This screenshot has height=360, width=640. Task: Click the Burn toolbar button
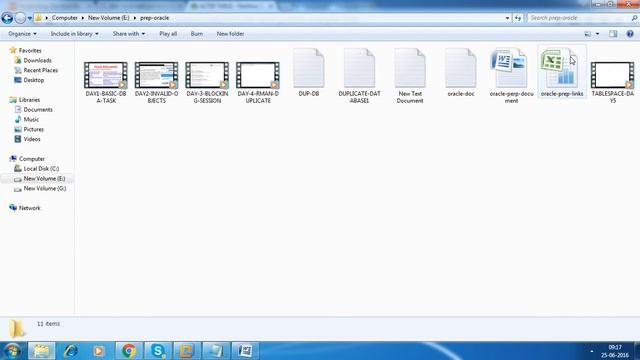click(197, 34)
